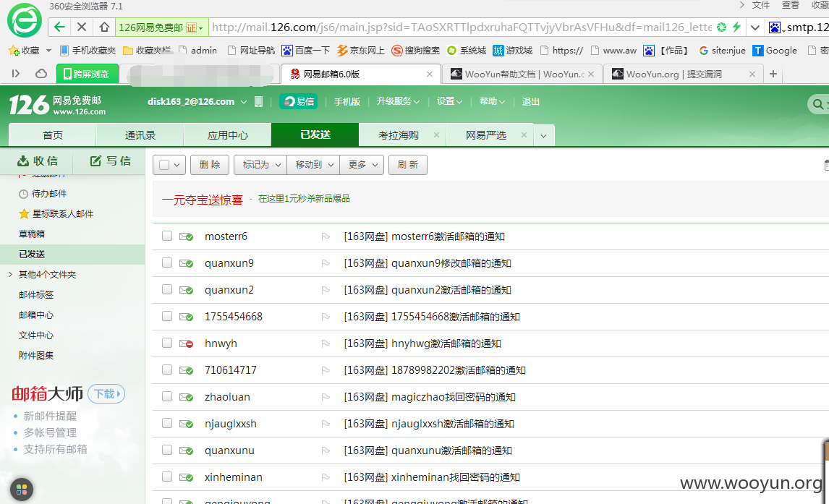Add a new browser tab

pyautogui.click(x=773, y=74)
